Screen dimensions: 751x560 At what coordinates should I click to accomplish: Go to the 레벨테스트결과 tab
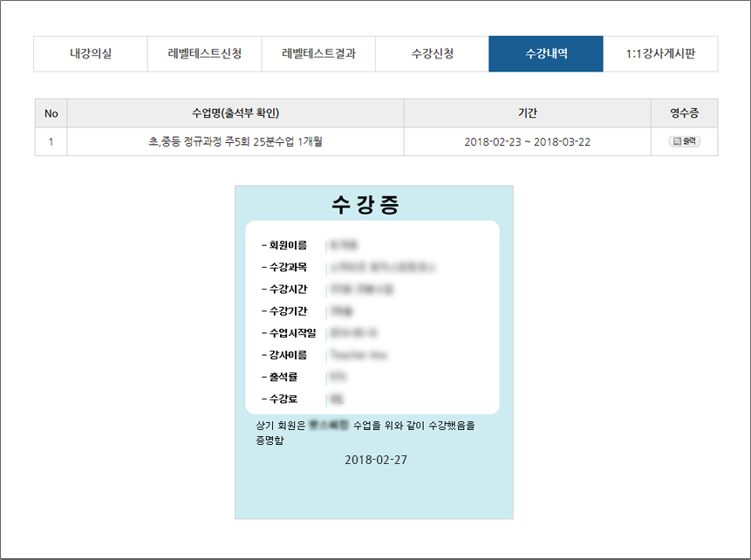[x=318, y=54]
